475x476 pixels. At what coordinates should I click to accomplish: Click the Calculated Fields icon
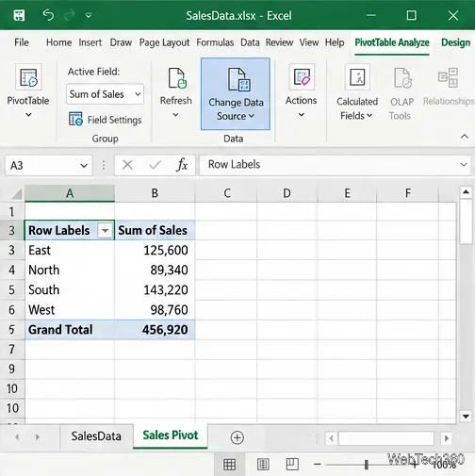pyautogui.click(x=357, y=77)
